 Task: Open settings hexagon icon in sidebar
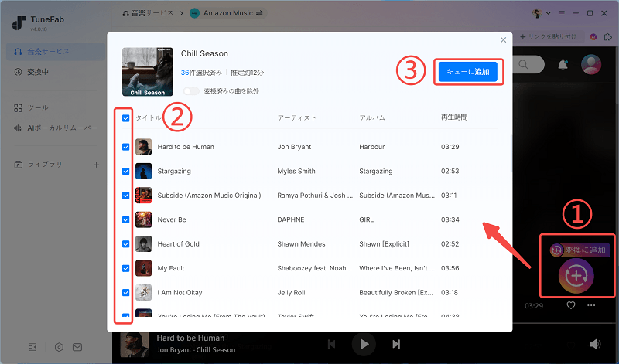60,347
